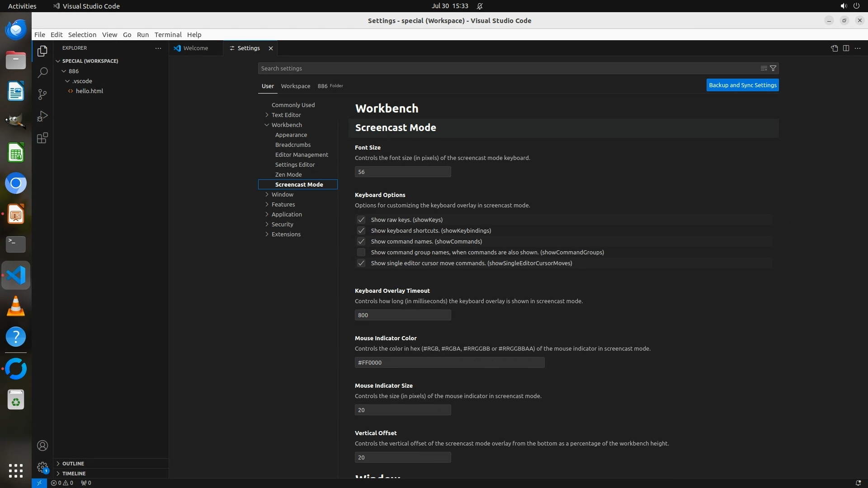The width and height of the screenshot is (868, 488).
Task: Switch to the Workspace settings tab
Action: pos(295,86)
